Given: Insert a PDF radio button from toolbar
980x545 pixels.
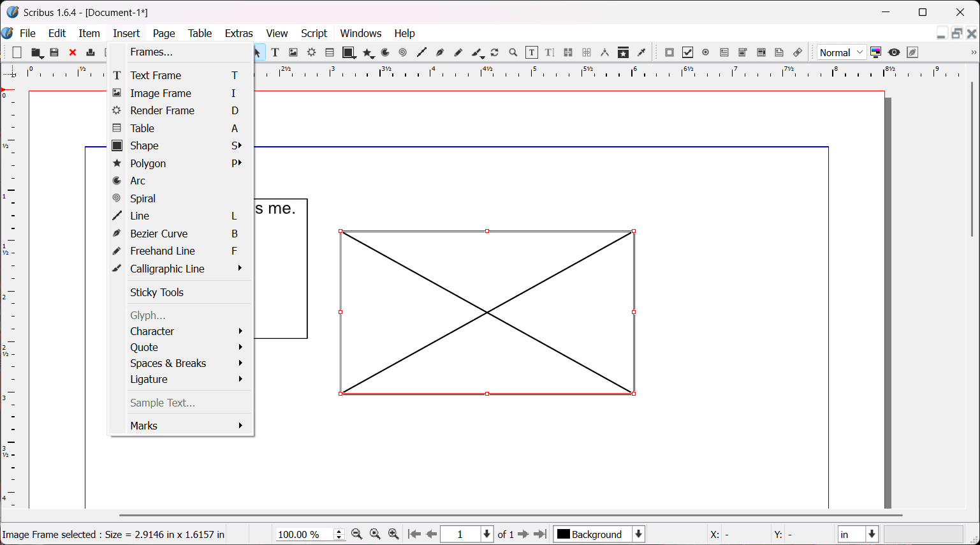Looking at the screenshot, I should pos(706,53).
